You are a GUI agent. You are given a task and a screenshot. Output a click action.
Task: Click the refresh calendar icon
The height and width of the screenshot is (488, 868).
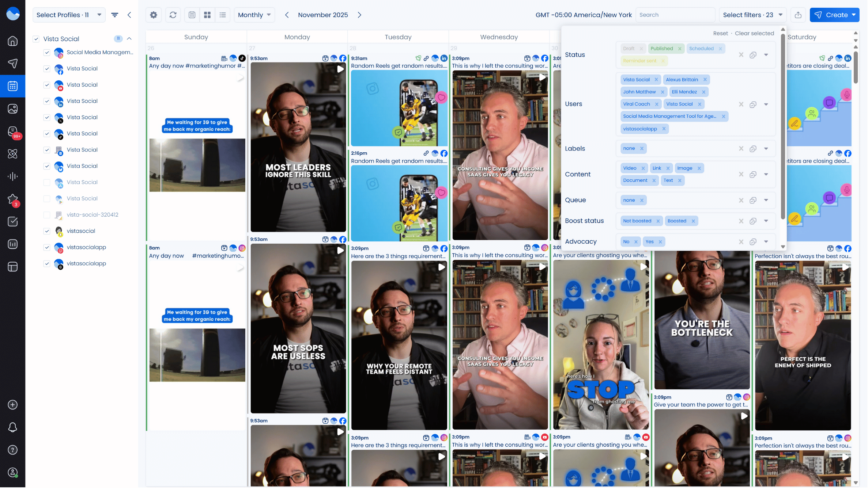[173, 15]
